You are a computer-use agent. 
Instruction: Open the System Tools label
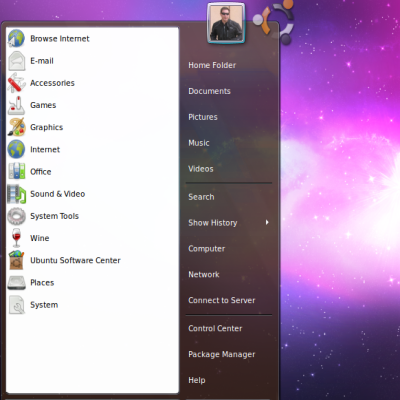pyautogui.click(x=54, y=216)
